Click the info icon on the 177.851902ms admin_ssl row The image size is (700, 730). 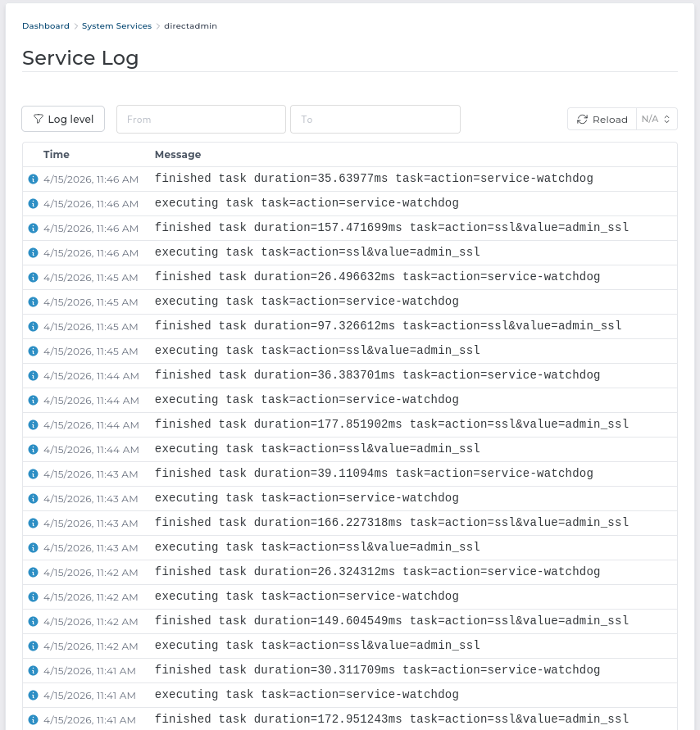click(x=34, y=424)
